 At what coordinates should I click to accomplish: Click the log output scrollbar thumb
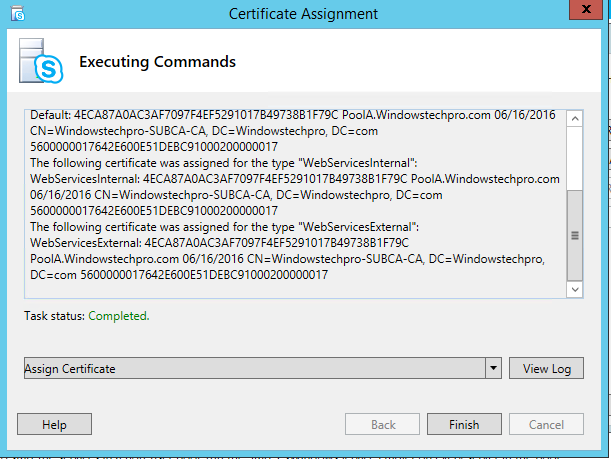(575, 235)
